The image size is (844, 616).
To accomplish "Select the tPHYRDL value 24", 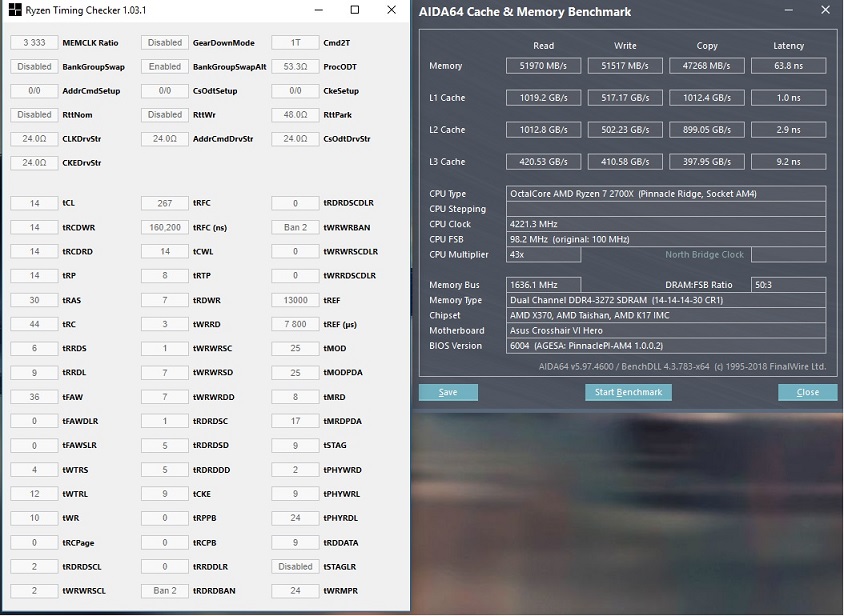I will 295,518.
